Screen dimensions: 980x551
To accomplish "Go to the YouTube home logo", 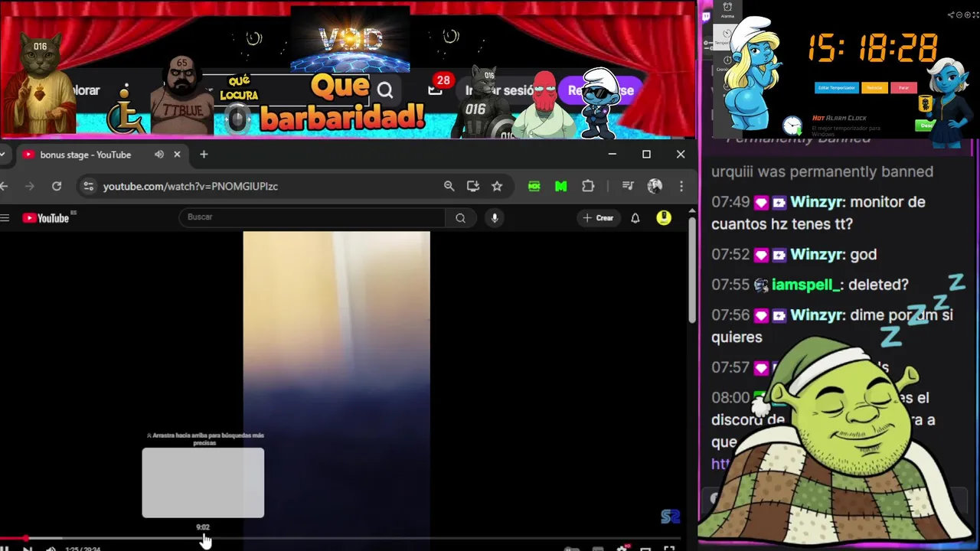I will click(46, 218).
